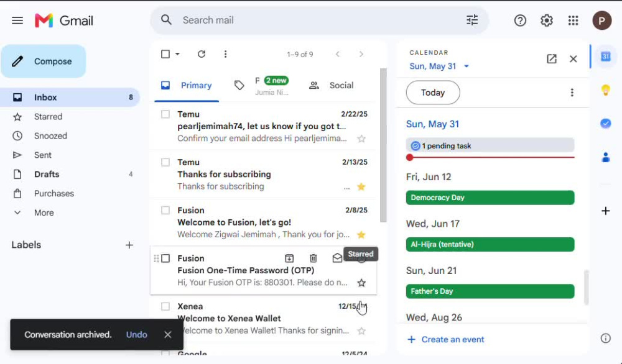Open the Al-Hijra (tentative) event

tap(490, 244)
